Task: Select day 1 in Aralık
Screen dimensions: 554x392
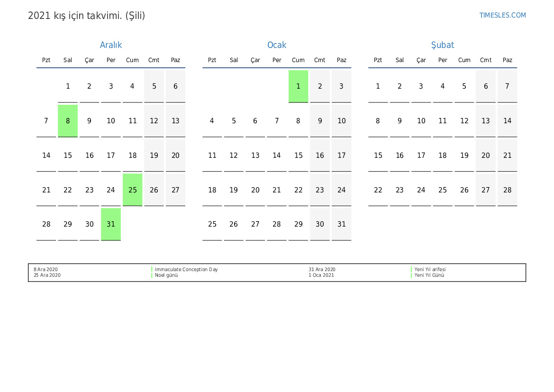Action: (x=68, y=86)
